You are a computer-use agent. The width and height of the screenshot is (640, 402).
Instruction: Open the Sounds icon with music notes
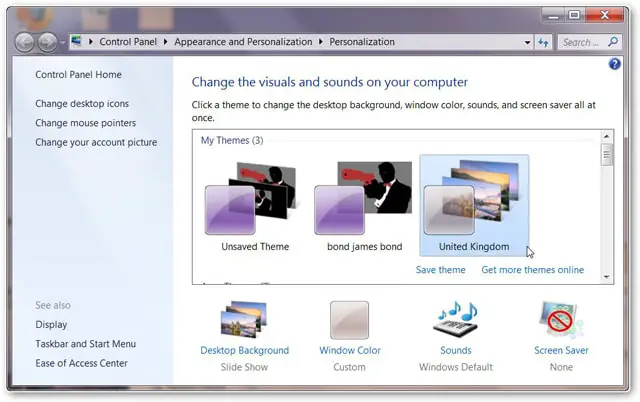tap(455, 320)
